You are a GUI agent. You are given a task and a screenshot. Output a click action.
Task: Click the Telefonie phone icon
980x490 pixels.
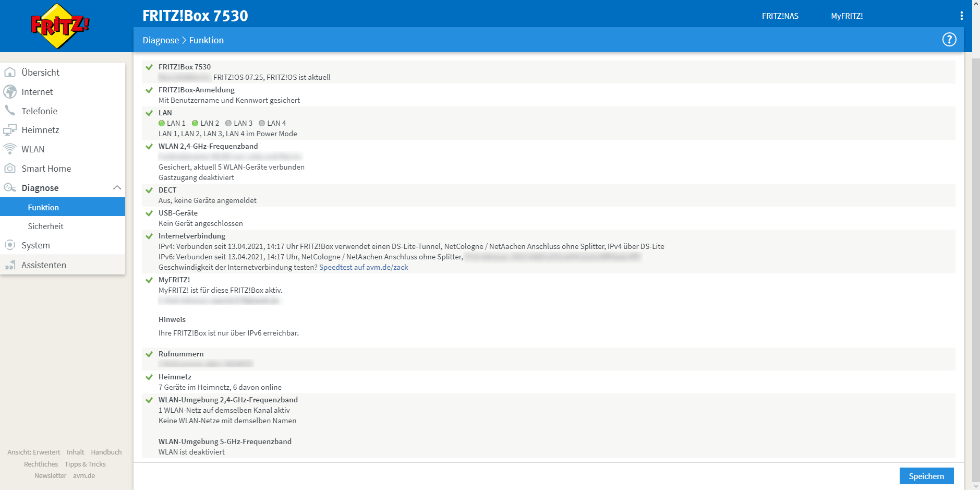[x=10, y=111]
